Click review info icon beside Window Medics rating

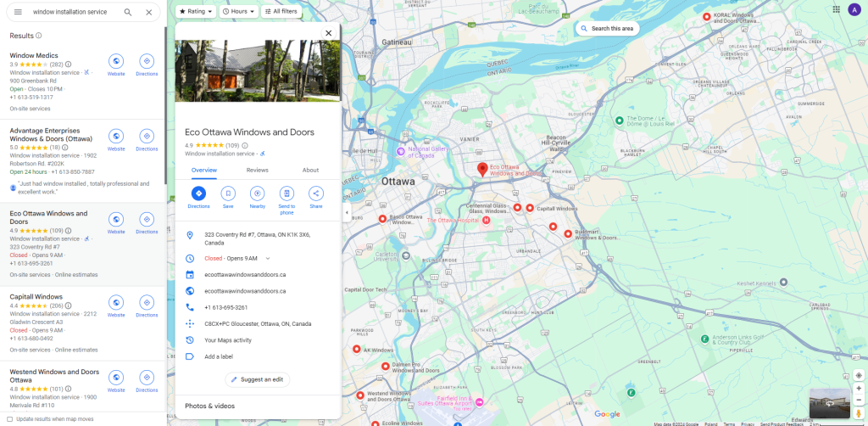point(68,64)
